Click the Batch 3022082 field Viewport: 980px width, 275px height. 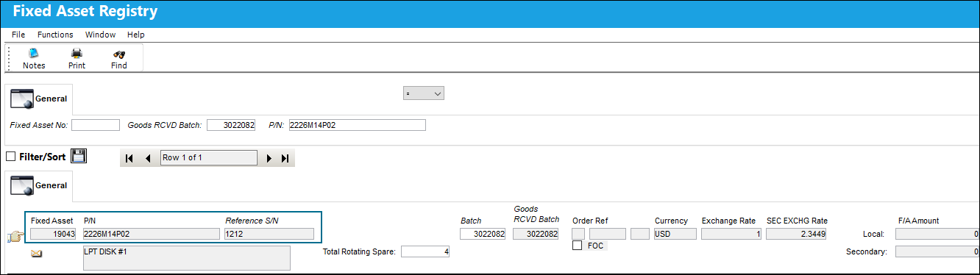483,234
